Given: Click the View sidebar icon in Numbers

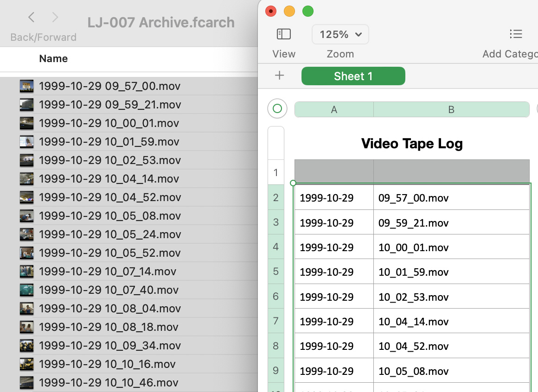Looking at the screenshot, I should click(283, 34).
